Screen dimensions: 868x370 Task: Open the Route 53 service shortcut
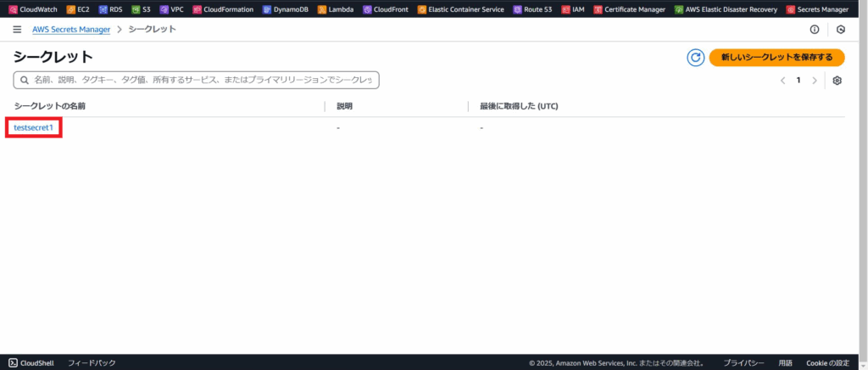533,9
